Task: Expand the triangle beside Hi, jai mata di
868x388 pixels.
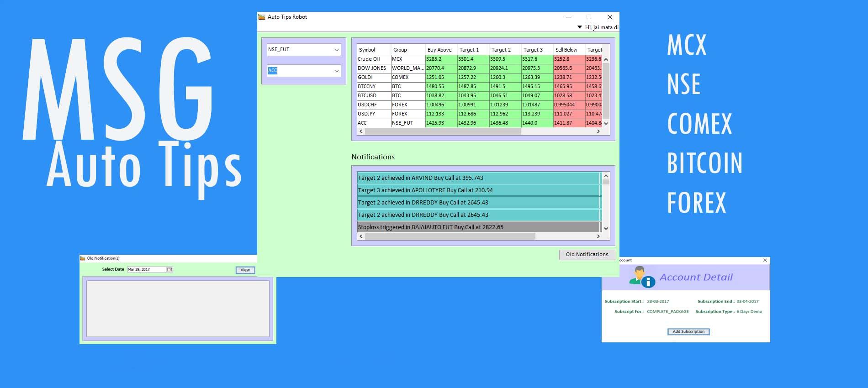Action: coord(580,27)
